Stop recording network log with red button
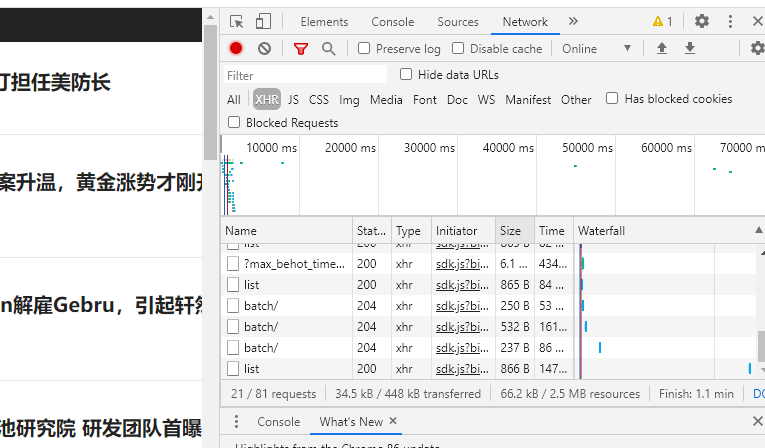 [236, 48]
